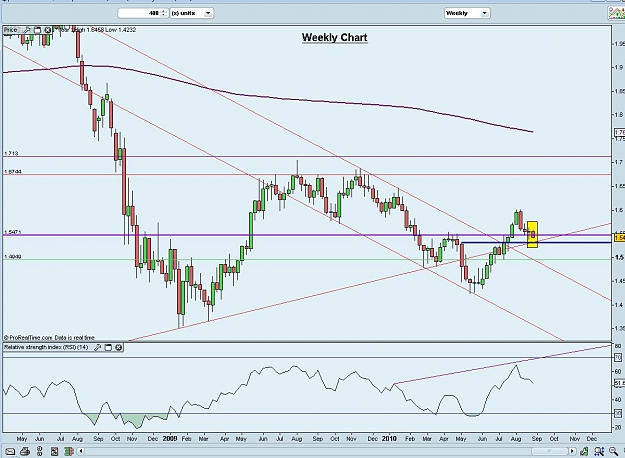Open the Price panel wrench settings icon
Viewport: 625px width, 458px height.
(27, 30)
